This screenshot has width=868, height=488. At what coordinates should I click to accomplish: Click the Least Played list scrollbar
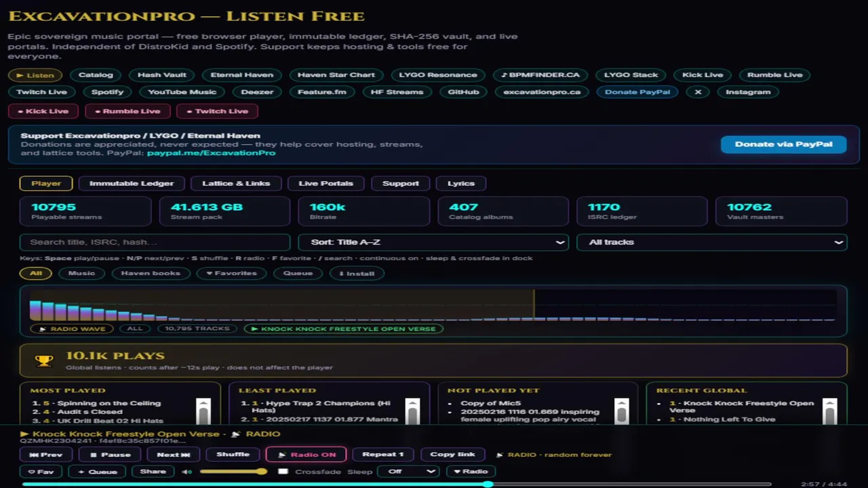pyautogui.click(x=412, y=411)
